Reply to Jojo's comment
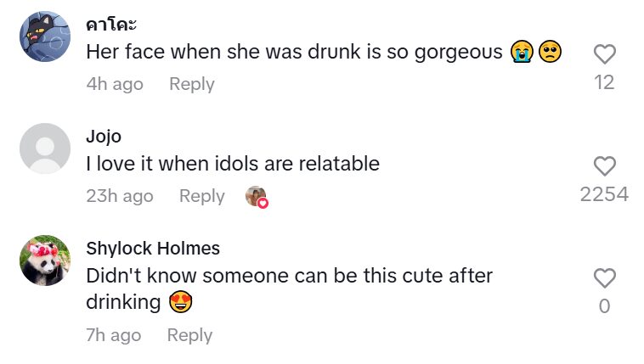This screenshot has height=364, width=644. pyautogui.click(x=201, y=196)
